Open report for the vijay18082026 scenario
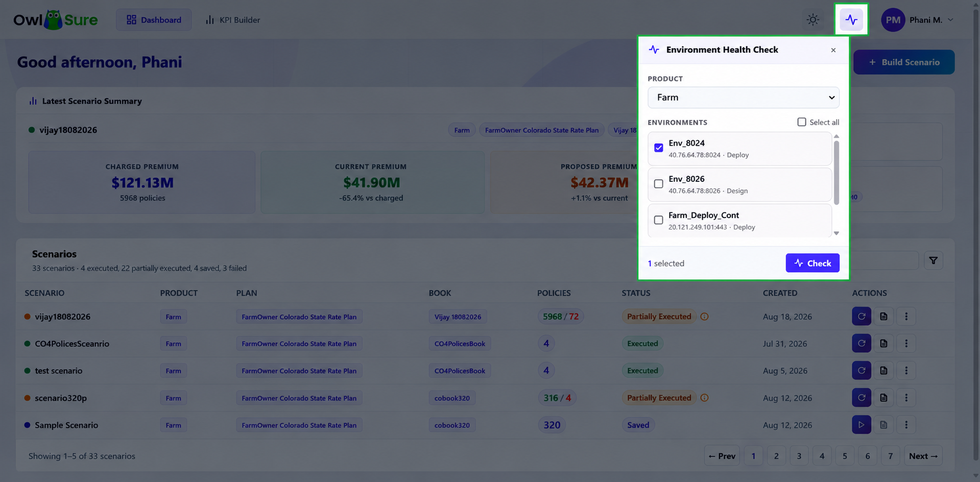980x482 pixels. coord(883,317)
